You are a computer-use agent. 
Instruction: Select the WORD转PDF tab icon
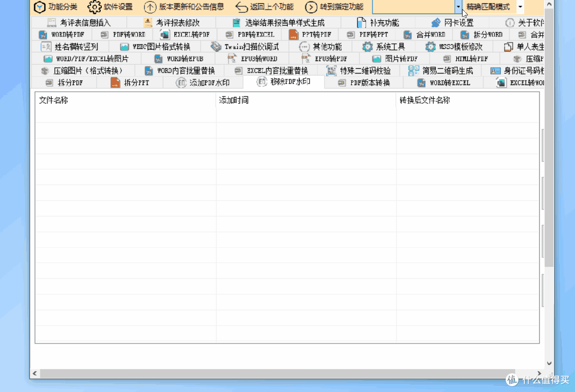point(43,35)
